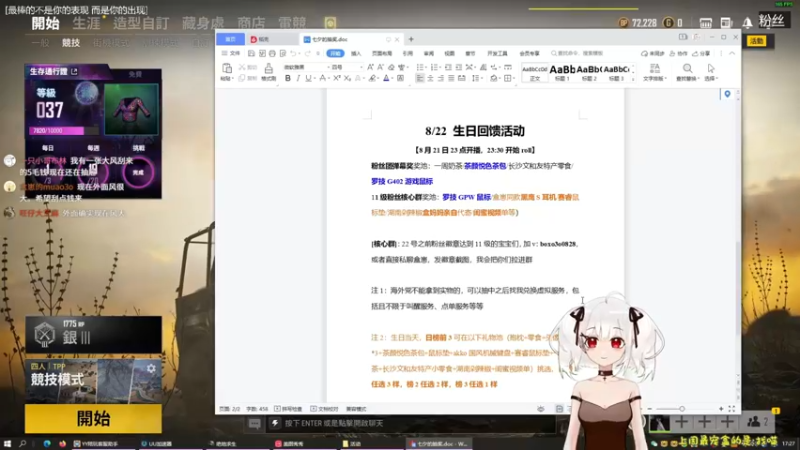
Task: Click the find and replace magnifier icon
Action: click(x=687, y=68)
